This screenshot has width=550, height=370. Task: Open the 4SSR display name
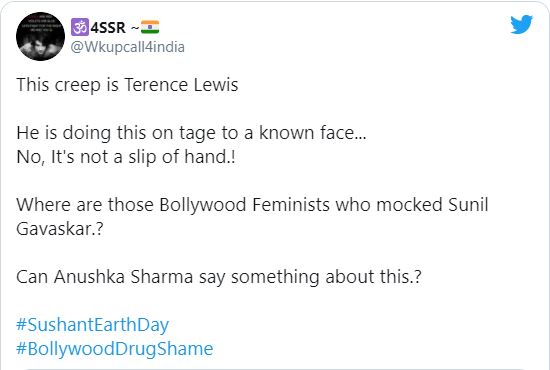108,27
